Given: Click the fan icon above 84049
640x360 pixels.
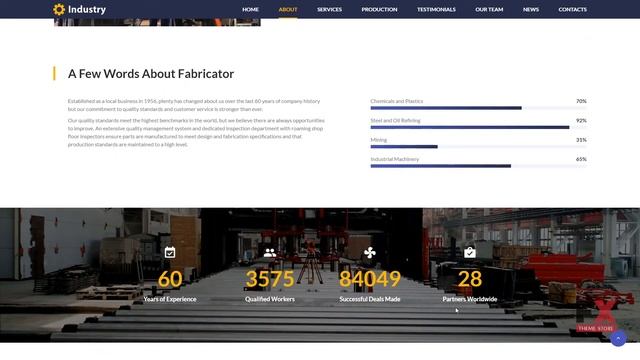Looking at the screenshot, I should [x=370, y=253].
